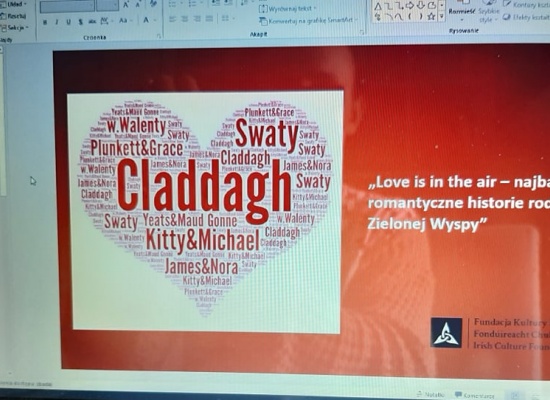The image size is (550, 400).
Task: Apply strikethrough with the abc icon
Action: click(92, 21)
